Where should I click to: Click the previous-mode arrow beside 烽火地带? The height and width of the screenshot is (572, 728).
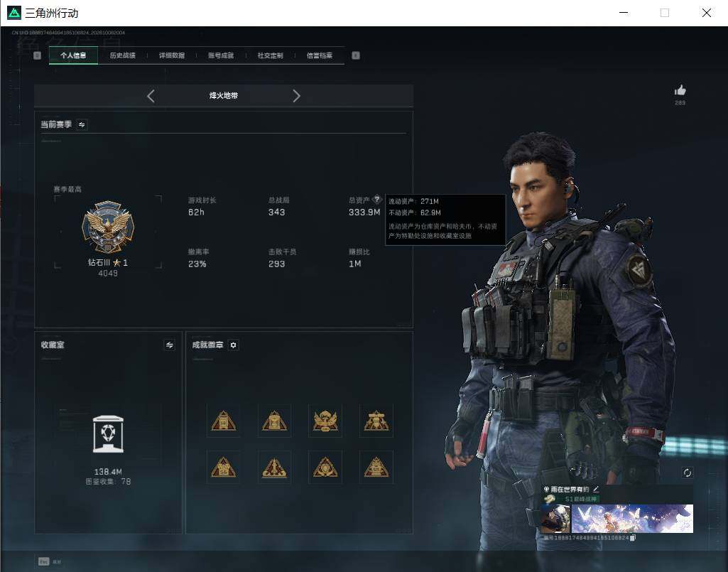click(x=151, y=96)
